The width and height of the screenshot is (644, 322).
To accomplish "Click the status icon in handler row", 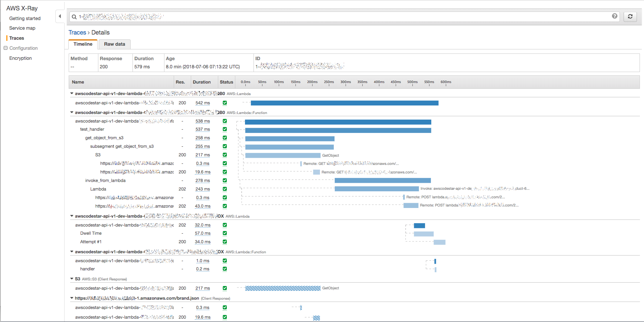I will [225, 269].
